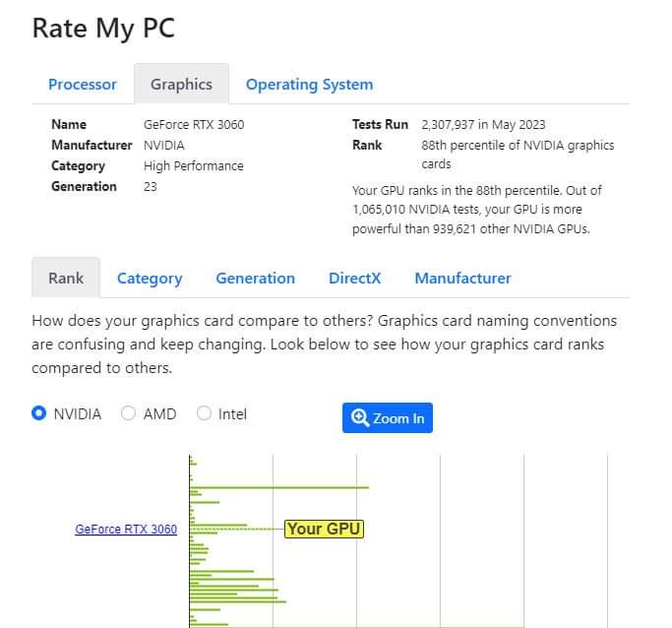Select the Graphics tab

tap(181, 85)
